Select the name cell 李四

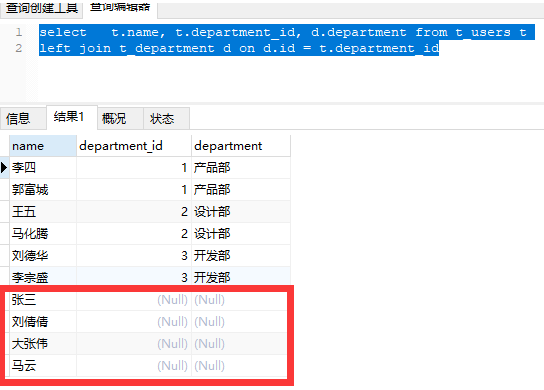(x=43, y=168)
